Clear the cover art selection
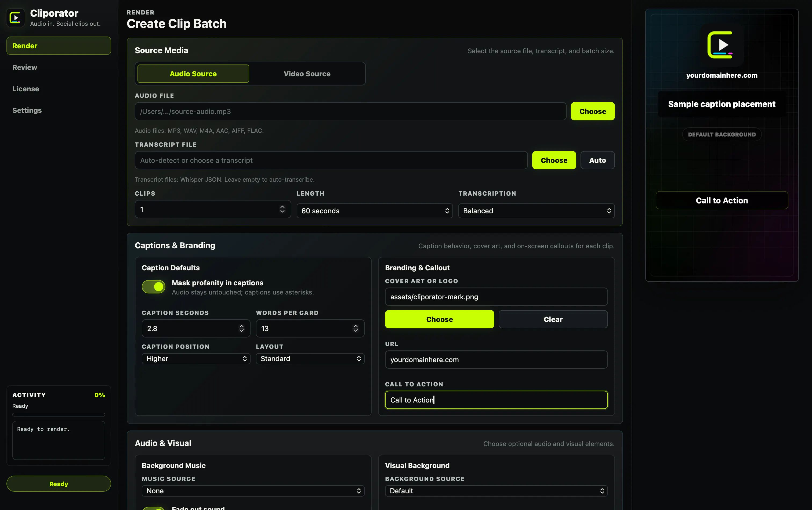812x510 pixels. (553, 319)
